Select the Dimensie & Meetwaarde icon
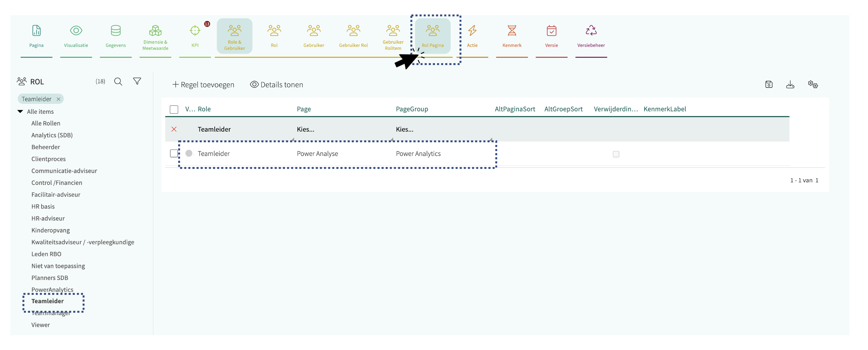This screenshot has width=868, height=350. pyautogui.click(x=155, y=31)
